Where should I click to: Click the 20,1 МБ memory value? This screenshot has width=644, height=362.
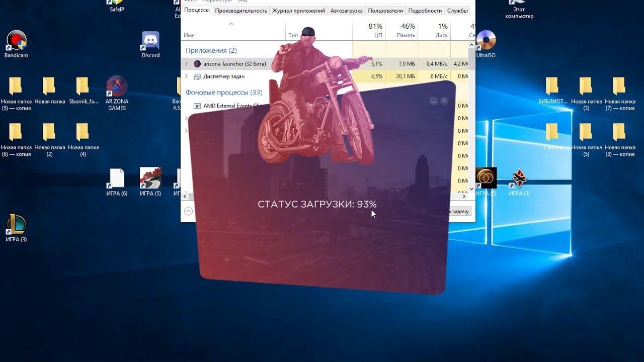click(406, 76)
